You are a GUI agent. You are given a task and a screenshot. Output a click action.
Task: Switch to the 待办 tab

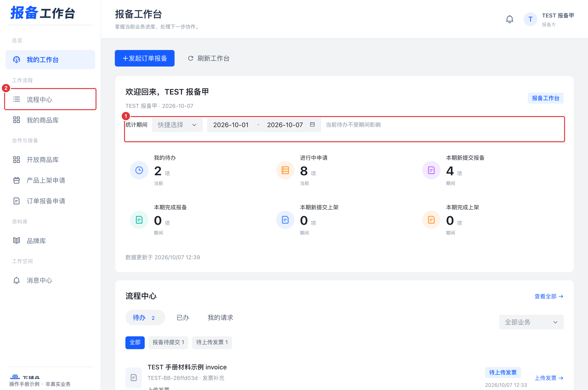pyautogui.click(x=145, y=318)
